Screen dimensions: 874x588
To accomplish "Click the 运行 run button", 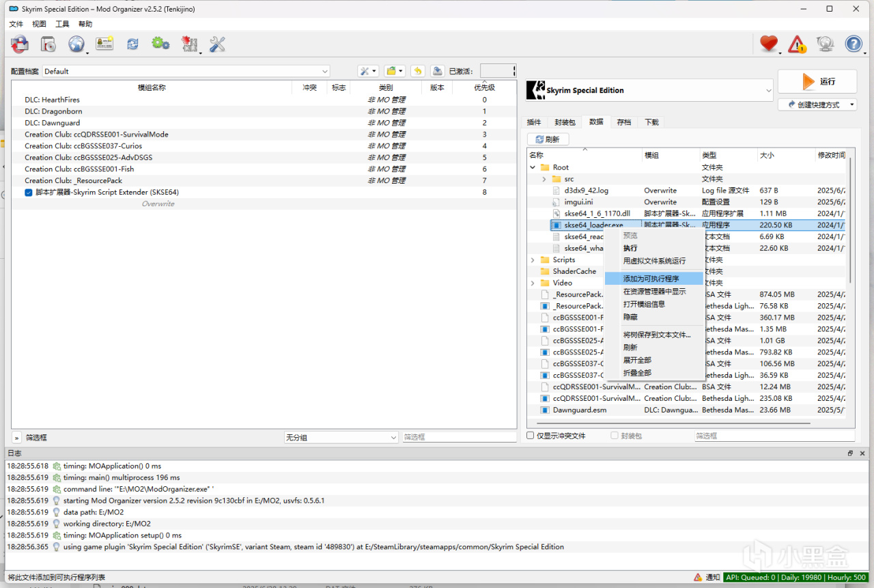I will click(818, 81).
